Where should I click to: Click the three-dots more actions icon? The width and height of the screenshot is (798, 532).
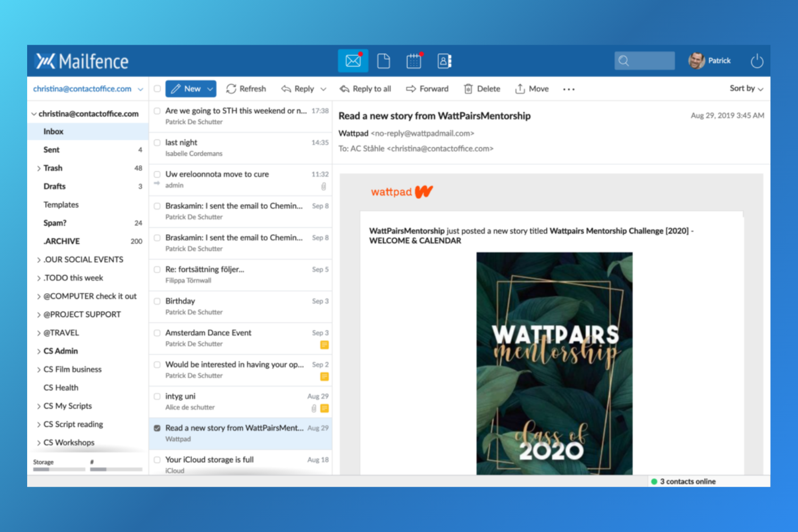coord(569,89)
